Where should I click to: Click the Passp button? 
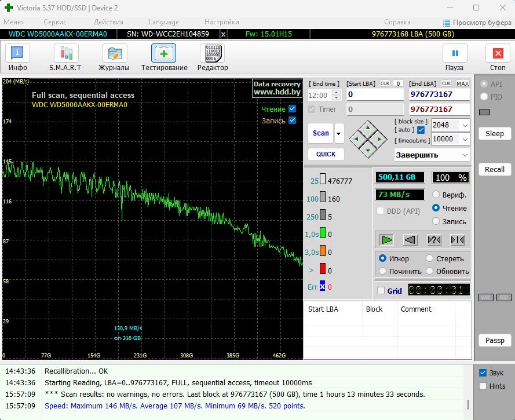click(x=495, y=341)
